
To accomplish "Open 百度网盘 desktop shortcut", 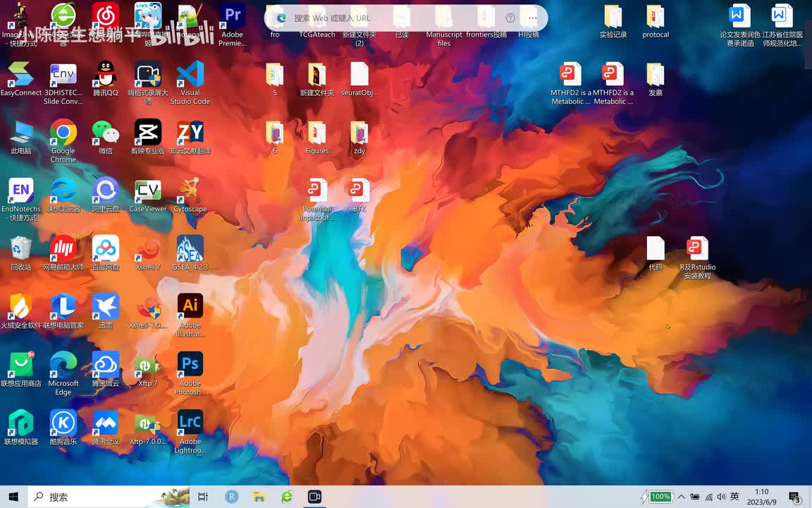I will pos(106,253).
